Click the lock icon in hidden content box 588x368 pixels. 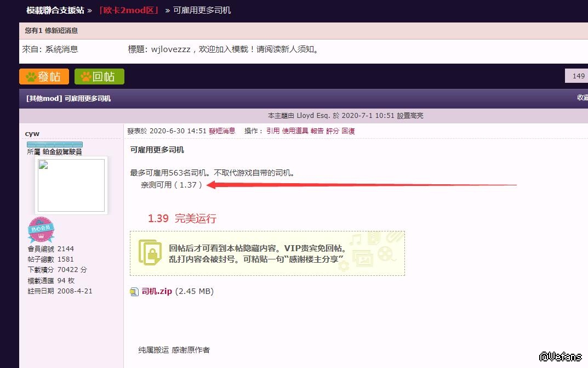pos(150,252)
